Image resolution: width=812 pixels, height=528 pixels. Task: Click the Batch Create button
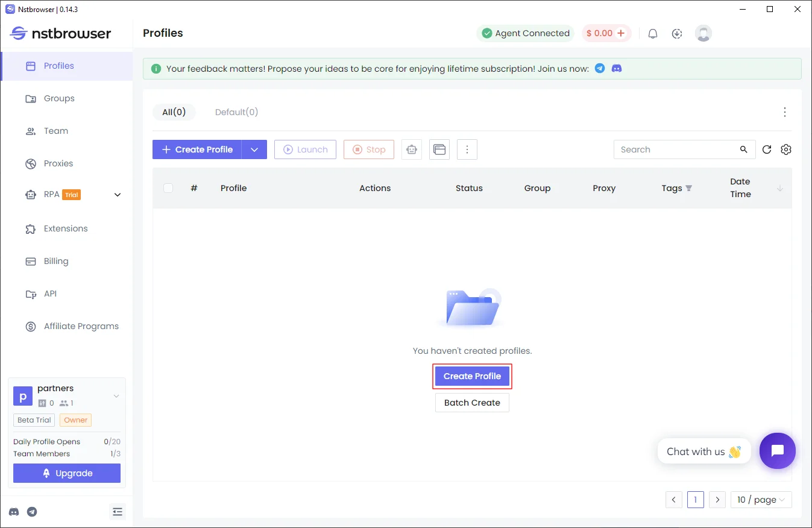pyautogui.click(x=472, y=403)
